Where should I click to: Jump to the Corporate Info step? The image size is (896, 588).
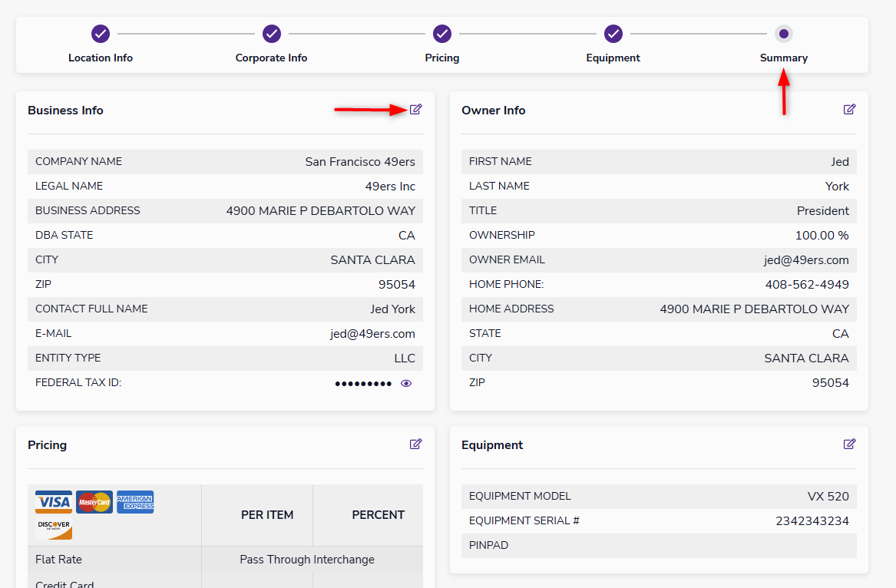click(x=272, y=35)
